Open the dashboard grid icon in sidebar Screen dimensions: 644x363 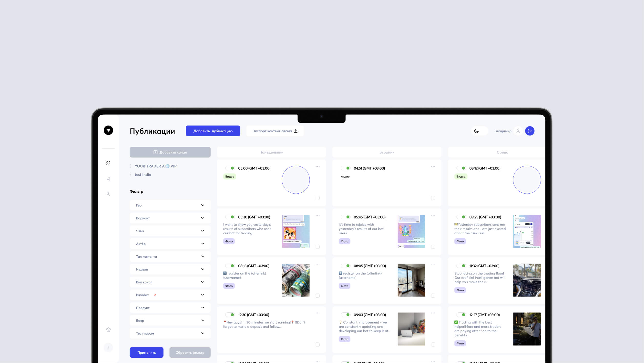pos(108,163)
